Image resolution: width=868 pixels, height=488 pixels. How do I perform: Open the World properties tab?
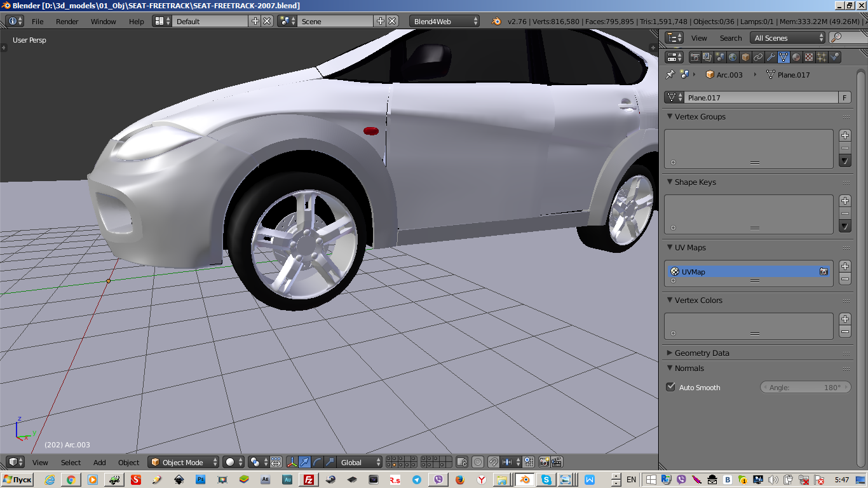[x=733, y=57]
